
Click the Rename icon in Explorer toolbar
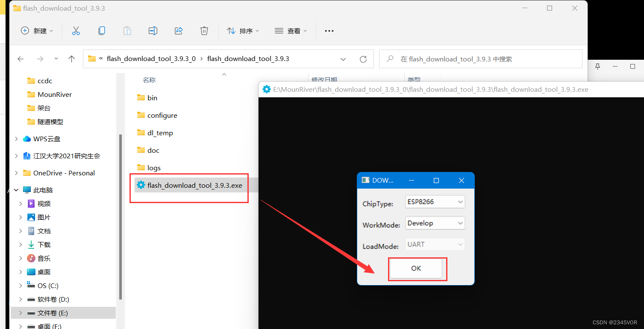[x=153, y=31]
